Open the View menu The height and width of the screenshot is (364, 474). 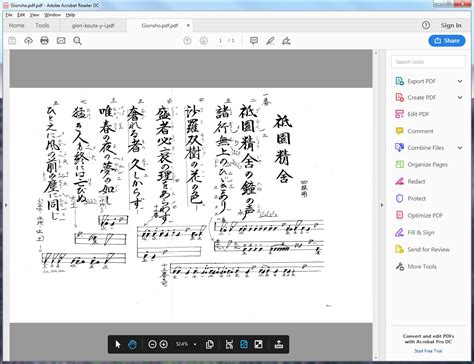[34, 15]
